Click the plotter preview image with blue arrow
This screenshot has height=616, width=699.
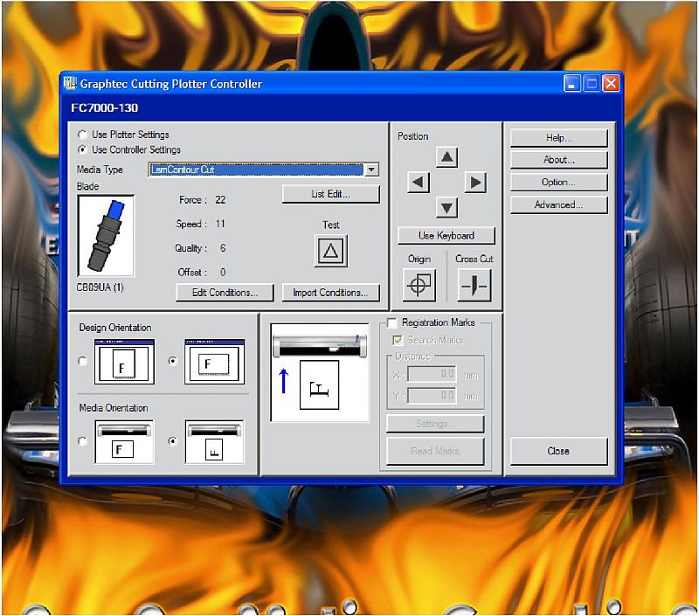tap(320, 372)
